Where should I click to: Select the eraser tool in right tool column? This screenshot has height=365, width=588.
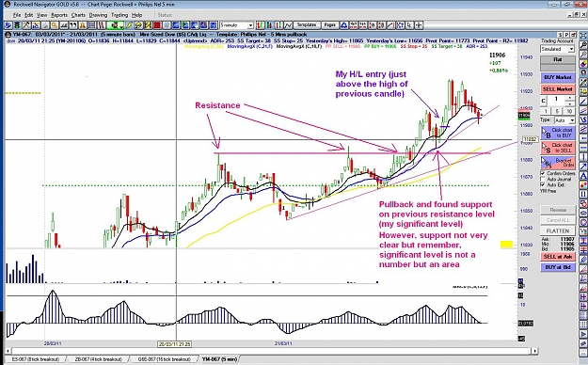coord(582,63)
